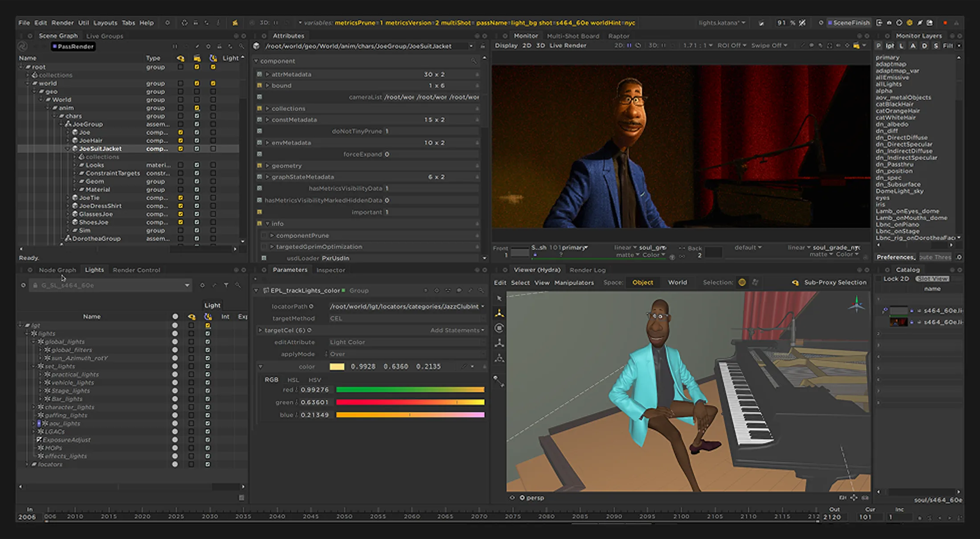Select the dn_albedo monitor layer
Viewport: 980px width, 539px height.
click(892, 124)
